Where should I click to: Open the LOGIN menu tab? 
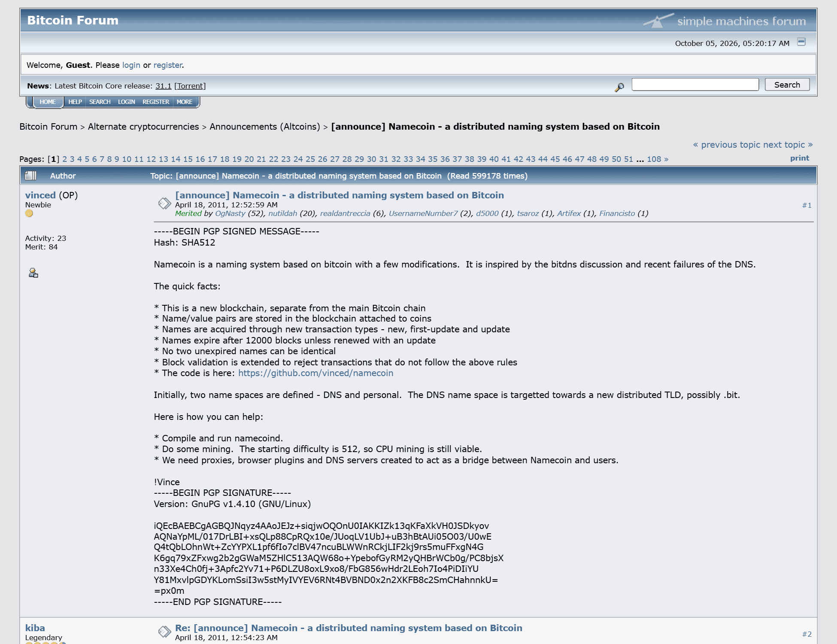click(x=127, y=102)
